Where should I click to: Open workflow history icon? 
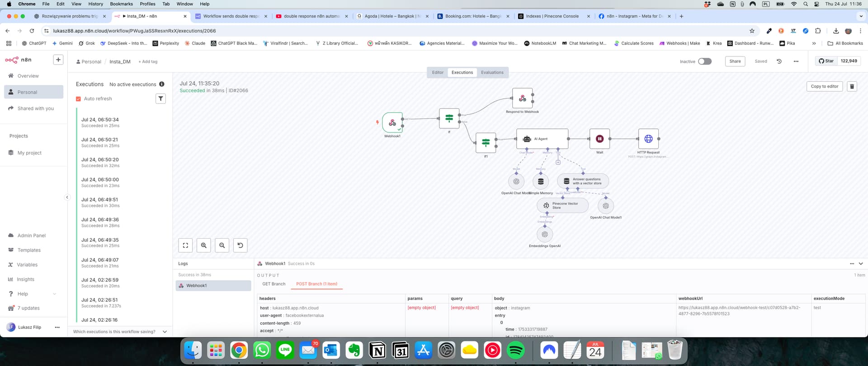click(x=779, y=61)
